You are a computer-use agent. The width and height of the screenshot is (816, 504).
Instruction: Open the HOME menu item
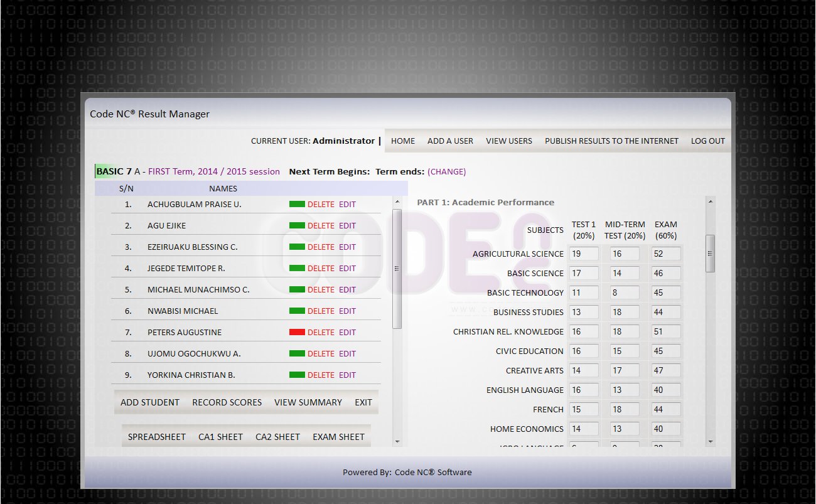pos(403,141)
